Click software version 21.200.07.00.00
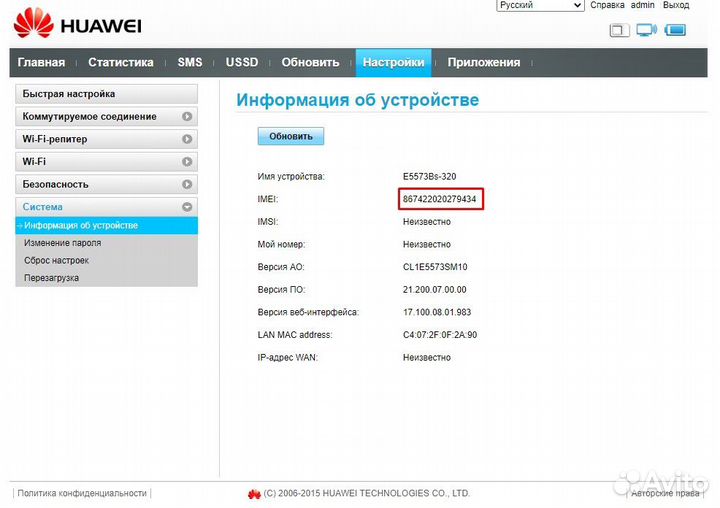 [x=435, y=290]
